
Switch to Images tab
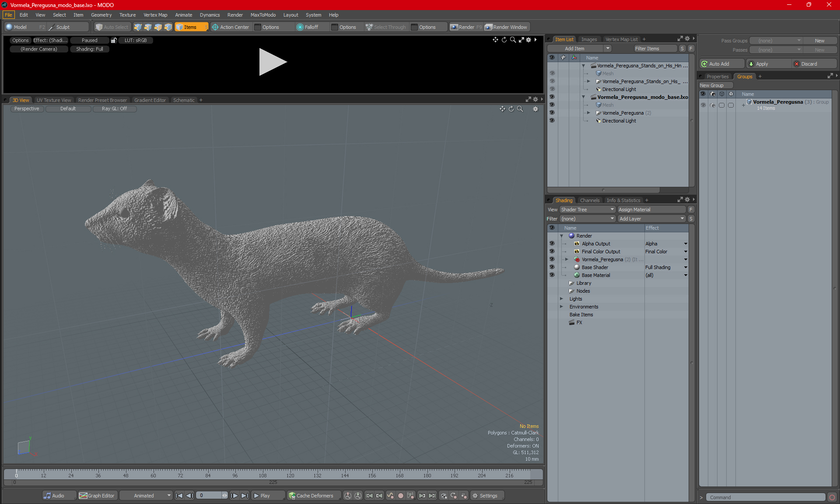click(588, 39)
